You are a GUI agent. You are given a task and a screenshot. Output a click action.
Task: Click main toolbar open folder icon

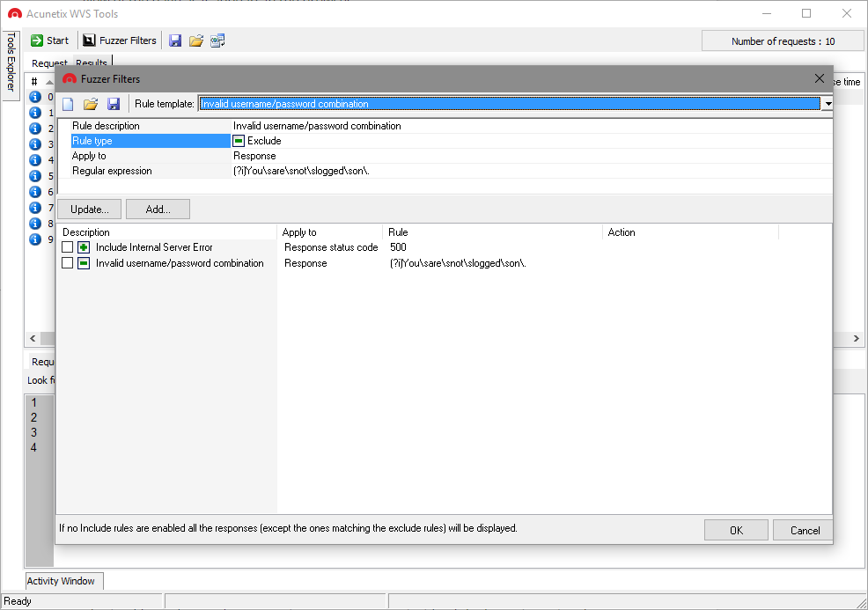click(x=196, y=40)
